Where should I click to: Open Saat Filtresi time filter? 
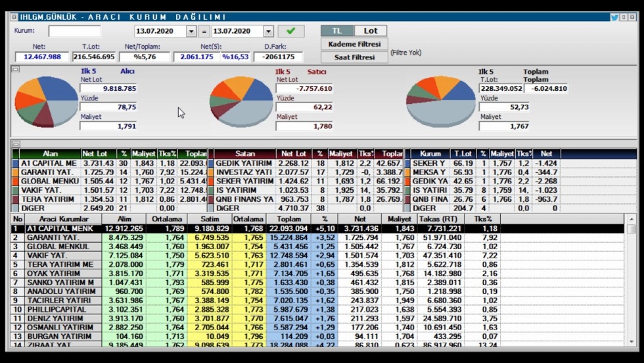coord(354,57)
